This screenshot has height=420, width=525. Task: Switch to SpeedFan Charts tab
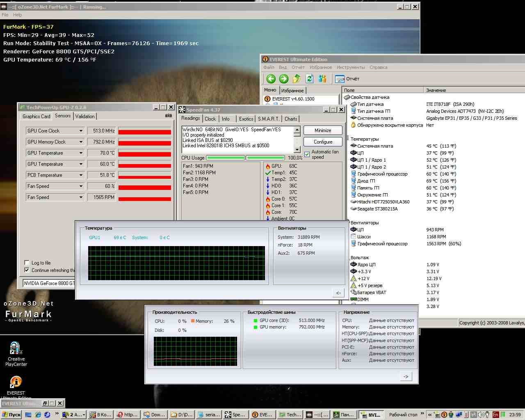click(290, 119)
